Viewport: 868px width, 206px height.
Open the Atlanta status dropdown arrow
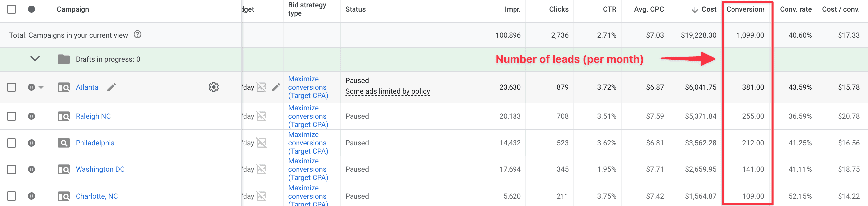[41, 87]
